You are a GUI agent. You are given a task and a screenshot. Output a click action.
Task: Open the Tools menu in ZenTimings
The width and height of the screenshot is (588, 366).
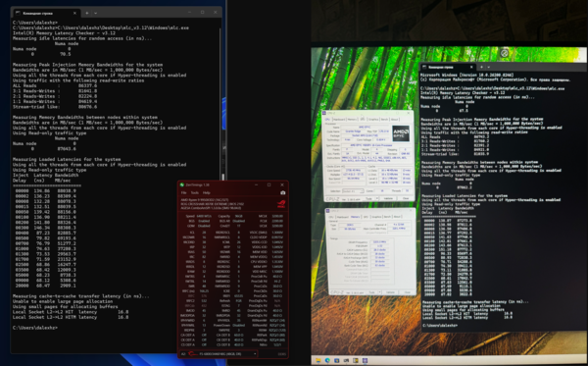tap(195, 192)
